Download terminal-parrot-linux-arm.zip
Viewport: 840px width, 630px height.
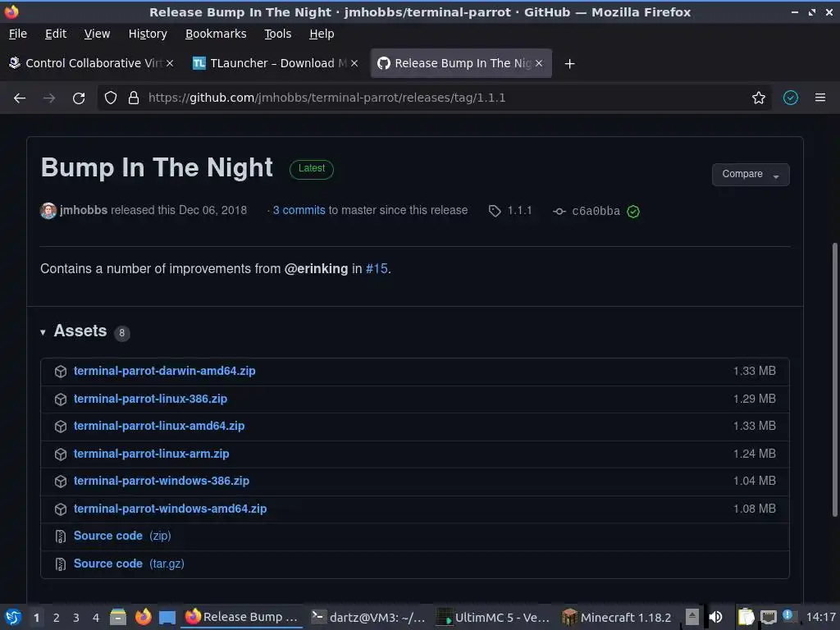tap(152, 454)
